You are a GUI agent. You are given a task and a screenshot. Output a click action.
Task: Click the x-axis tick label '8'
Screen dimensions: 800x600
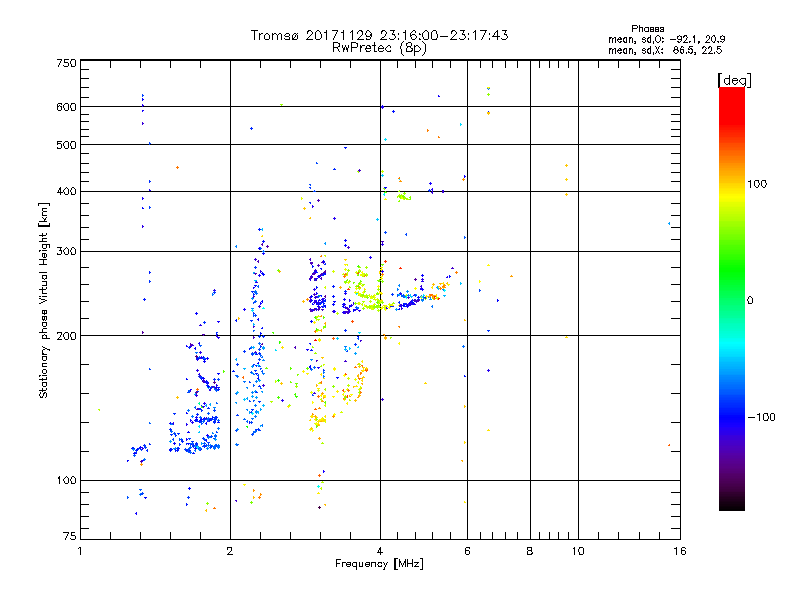coord(530,551)
